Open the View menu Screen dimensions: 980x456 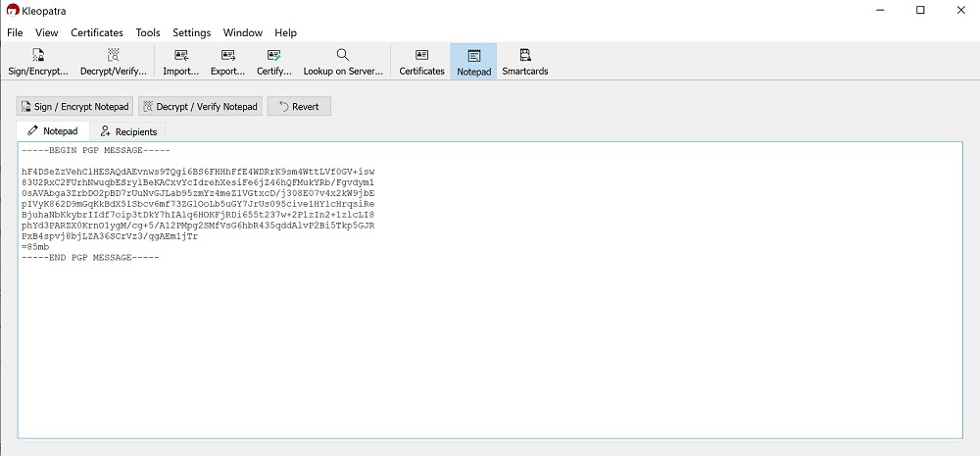click(x=47, y=32)
